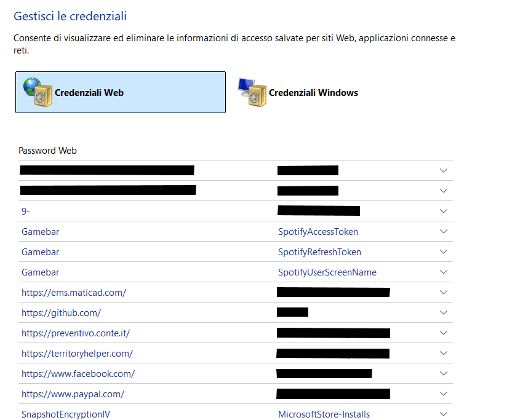Screen dimensions: 515x420
Task: Expand the paypal.com credential chevron
Action: coord(444,394)
